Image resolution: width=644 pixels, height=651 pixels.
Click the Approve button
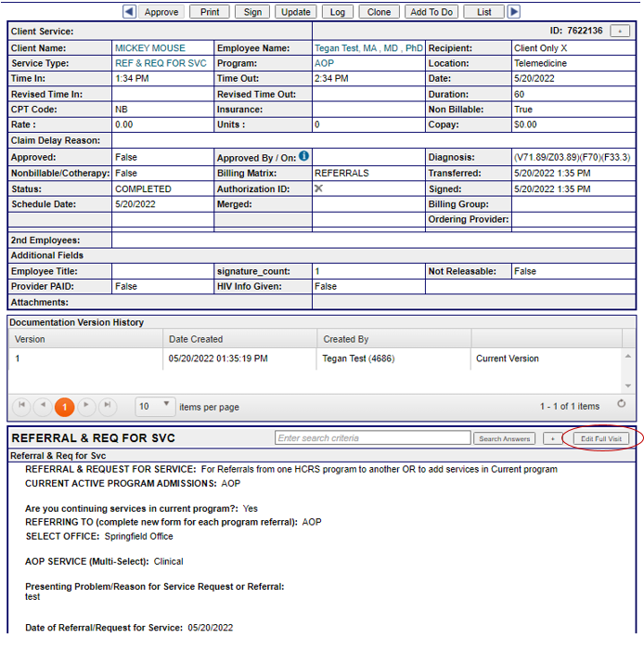(161, 12)
